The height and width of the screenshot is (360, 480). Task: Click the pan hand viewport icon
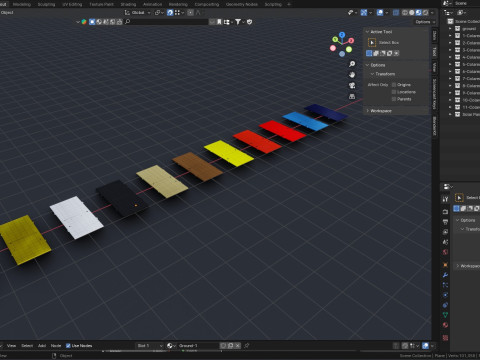352,75
